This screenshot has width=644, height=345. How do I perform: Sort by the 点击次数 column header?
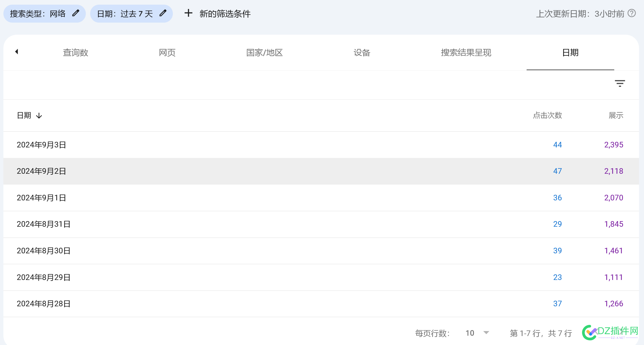tap(547, 116)
